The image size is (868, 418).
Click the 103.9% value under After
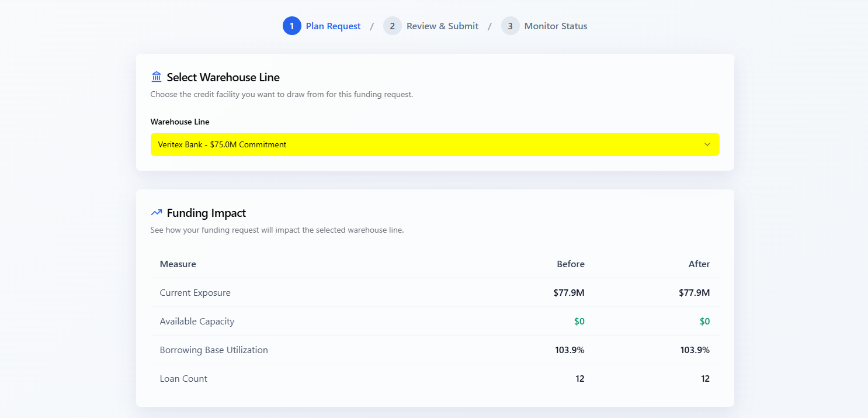tap(695, 350)
